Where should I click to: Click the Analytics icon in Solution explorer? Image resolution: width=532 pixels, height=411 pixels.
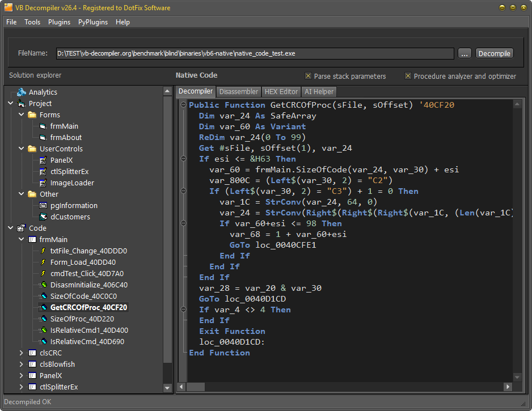click(x=22, y=92)
